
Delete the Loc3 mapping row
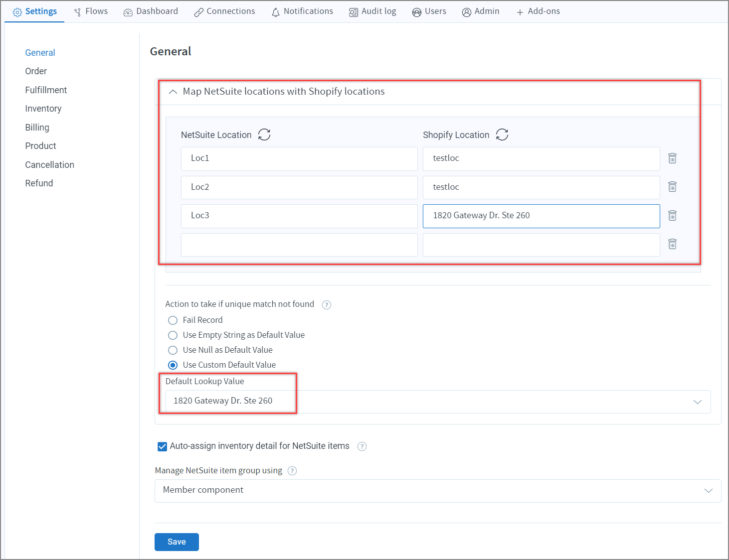point(673,215)
